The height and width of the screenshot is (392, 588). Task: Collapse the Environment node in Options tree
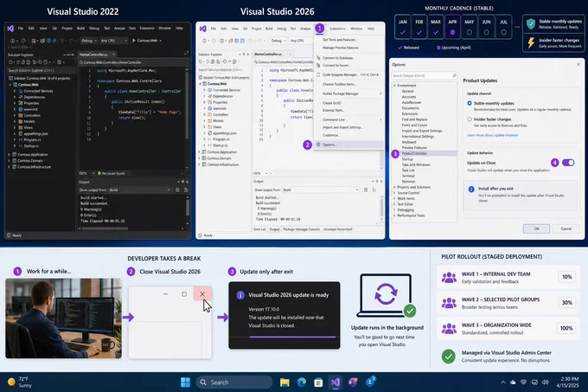tap(394, 86)
